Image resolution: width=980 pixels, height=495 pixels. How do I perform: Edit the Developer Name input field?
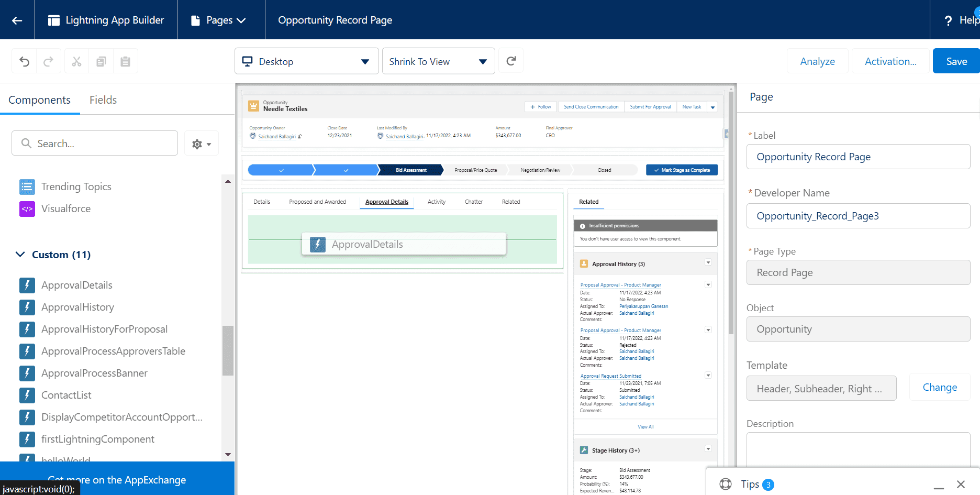858,216
